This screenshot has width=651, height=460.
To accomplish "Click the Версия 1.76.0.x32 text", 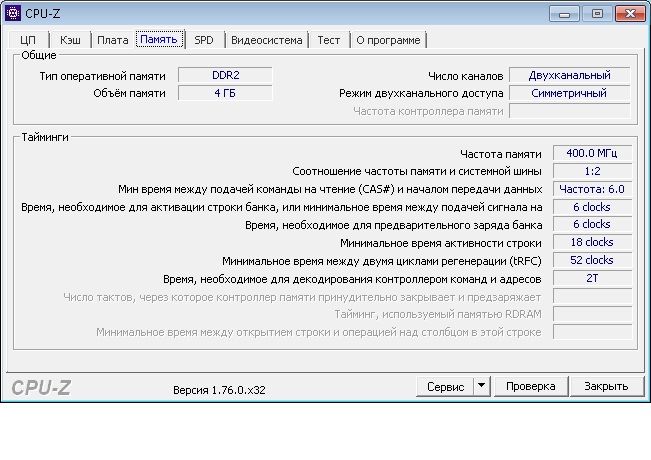I will coord(219,390).
